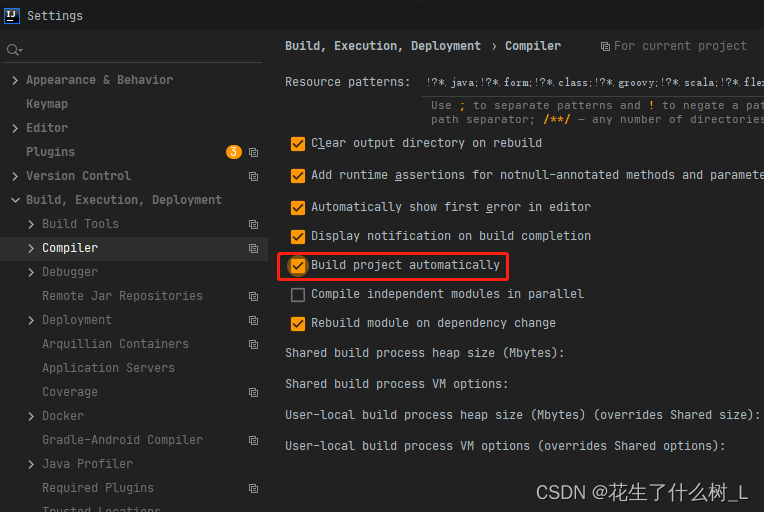This screenshot has height=512, width=764.
Task: Click the search magnifier icon in settings
Action: pos(13,50)
